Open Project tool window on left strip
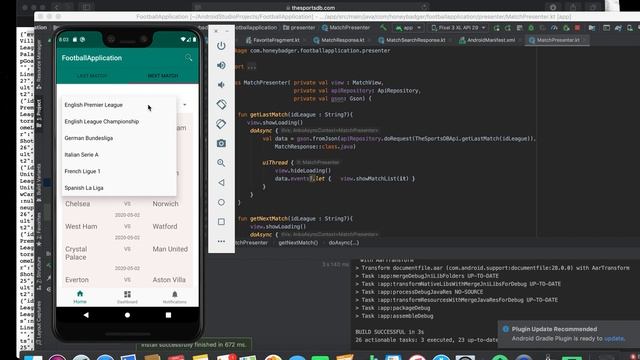This screenshot has width=640, height=360. pos(39,113)
